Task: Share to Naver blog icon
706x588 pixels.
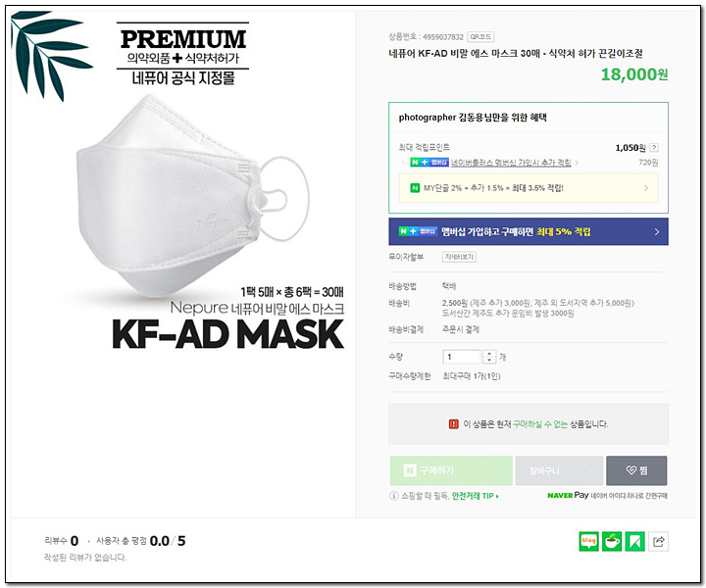Action: click(588, 541)
